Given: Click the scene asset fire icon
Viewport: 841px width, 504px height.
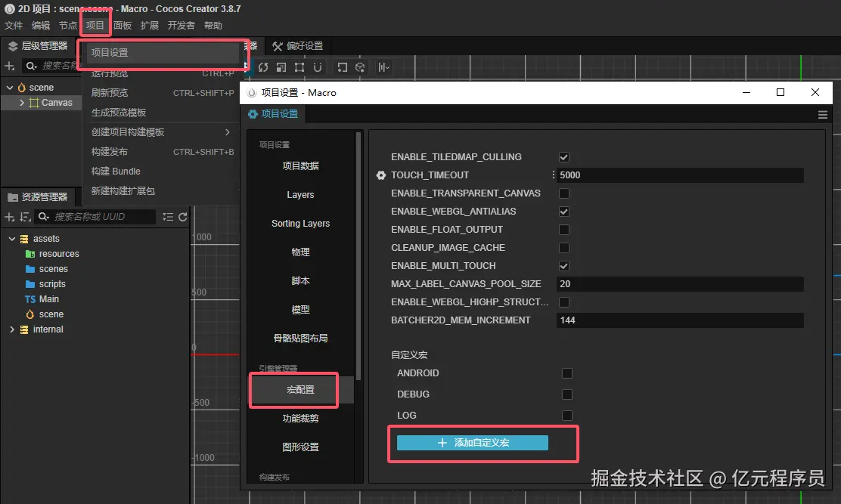Looking at the screenshot, I should pyautogui.click(x=30, y=314).
